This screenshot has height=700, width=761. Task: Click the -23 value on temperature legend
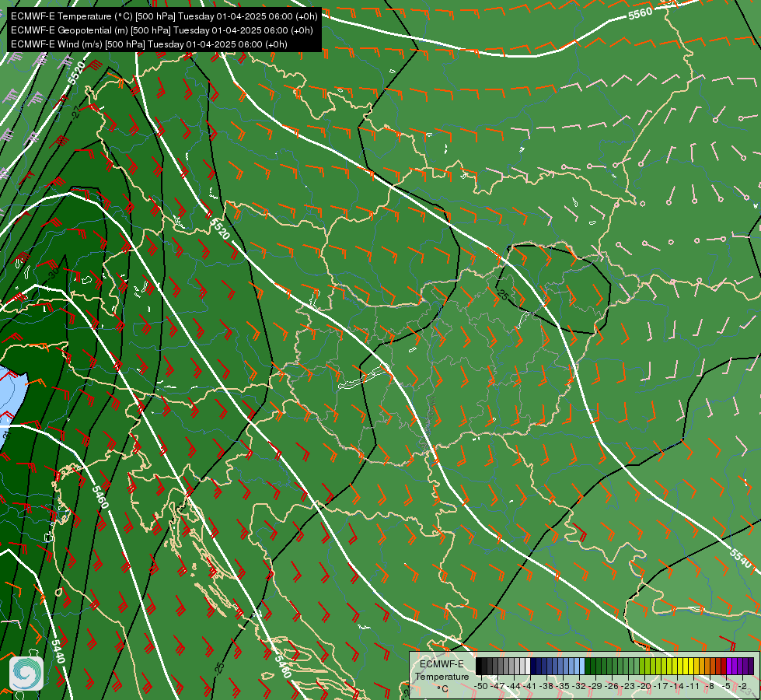pos(629,687)
